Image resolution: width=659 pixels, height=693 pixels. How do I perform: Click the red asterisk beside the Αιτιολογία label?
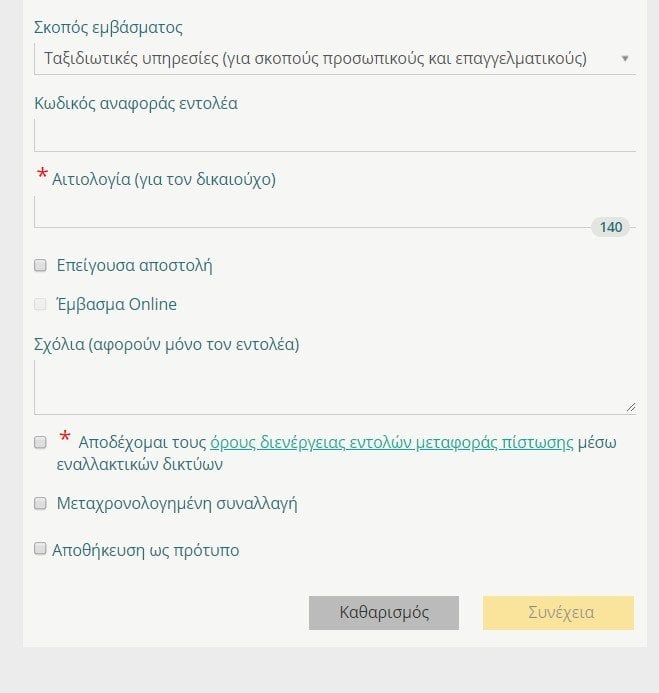[42, 173]
